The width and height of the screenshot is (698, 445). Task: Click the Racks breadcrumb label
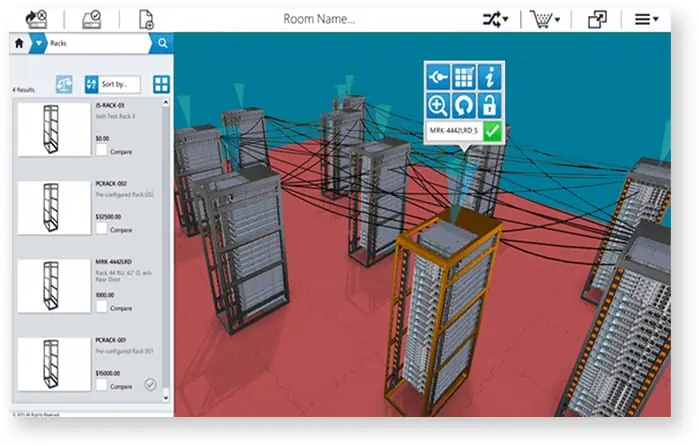pos(58,43)
